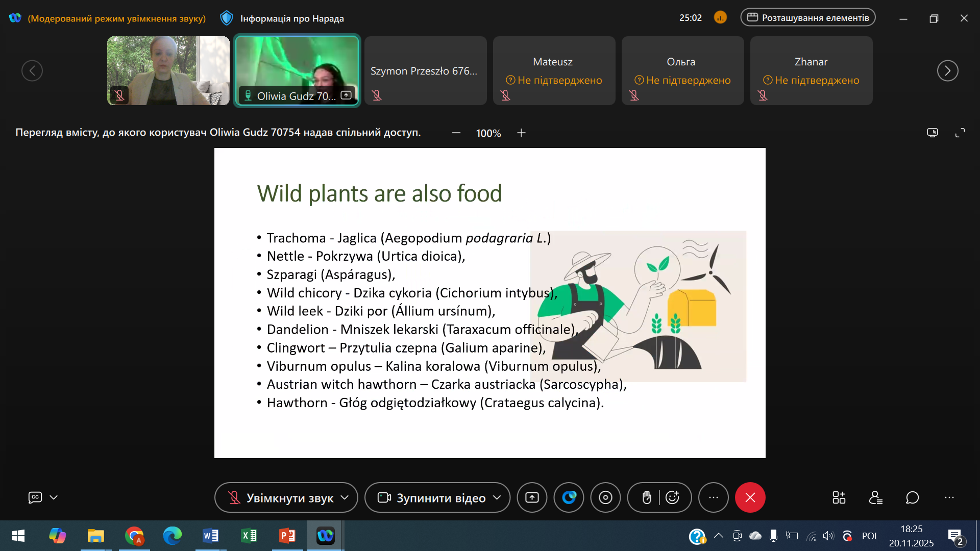Expand video options arrow beside Зупинити відео
Image resolution: width=980 pixels, height=551 pixels.
click(x=497, y=497)
